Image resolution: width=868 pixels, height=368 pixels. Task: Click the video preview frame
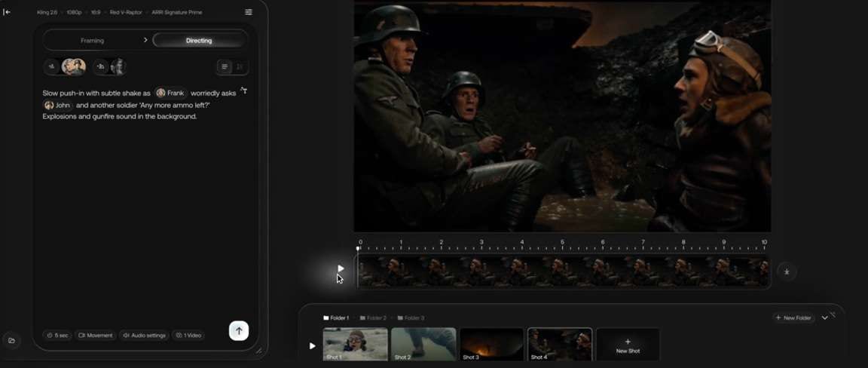pyautogui.click(x=562, y=116)
